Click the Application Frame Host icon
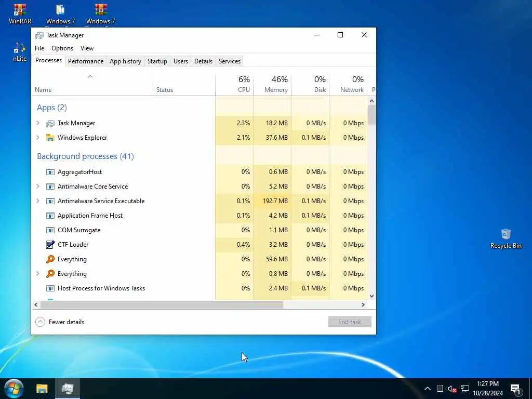The width and height of the screenshot is (532, 399). 50,216
